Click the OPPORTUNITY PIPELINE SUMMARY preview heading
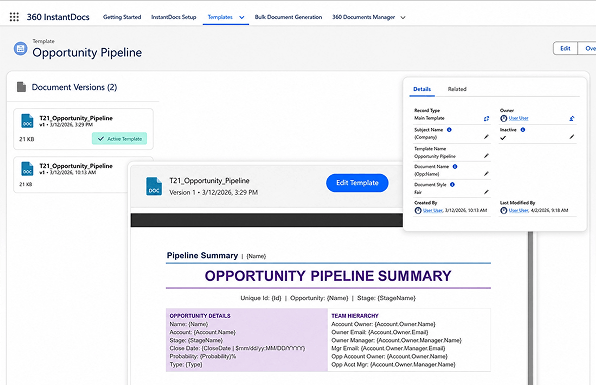Screen dimensions: 596x385 pos(328,276)
